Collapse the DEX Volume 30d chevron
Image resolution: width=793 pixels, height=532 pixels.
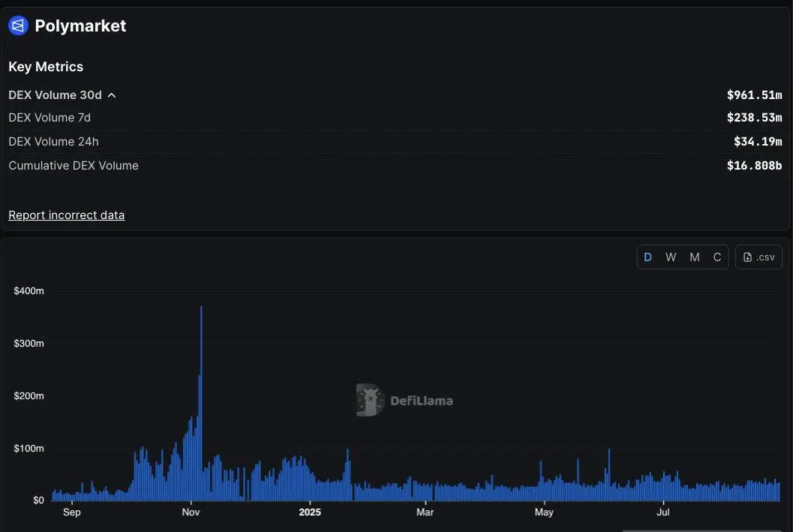point(112,95)
